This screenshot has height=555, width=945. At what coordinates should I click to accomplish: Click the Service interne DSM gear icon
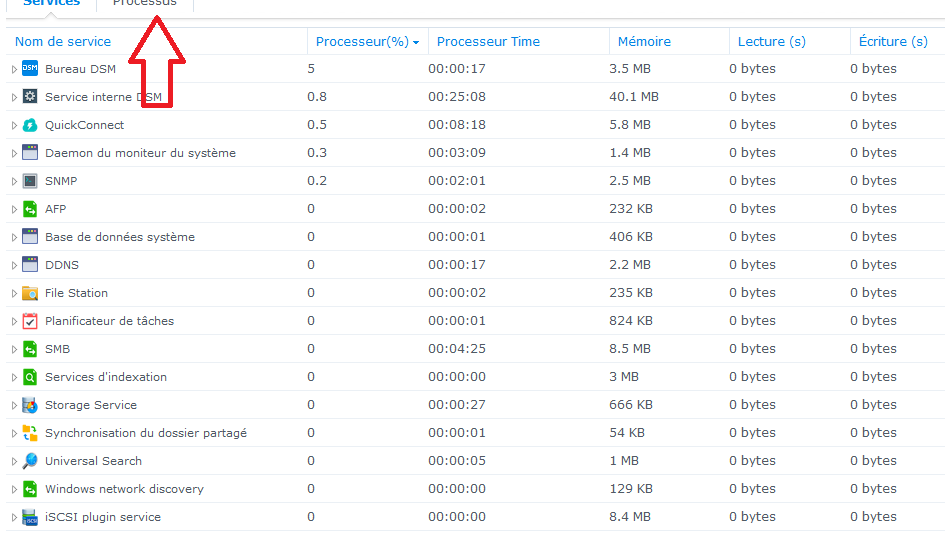(x=30, y=96)
